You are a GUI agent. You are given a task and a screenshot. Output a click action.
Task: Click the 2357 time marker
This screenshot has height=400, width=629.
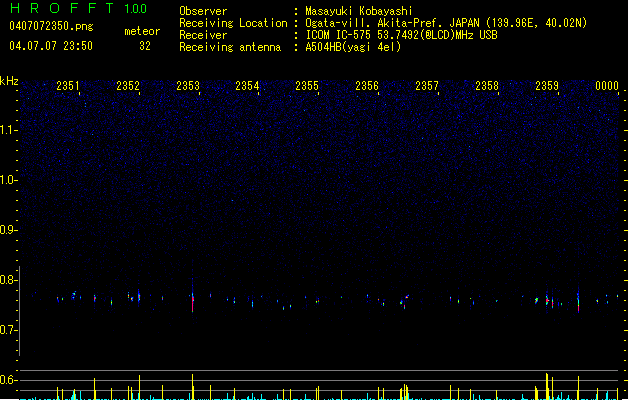pos(427,86)
